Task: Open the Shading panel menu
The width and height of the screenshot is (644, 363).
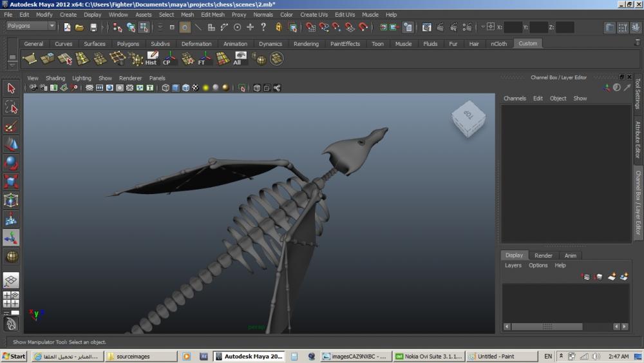Action: click(x=55, y=78)
